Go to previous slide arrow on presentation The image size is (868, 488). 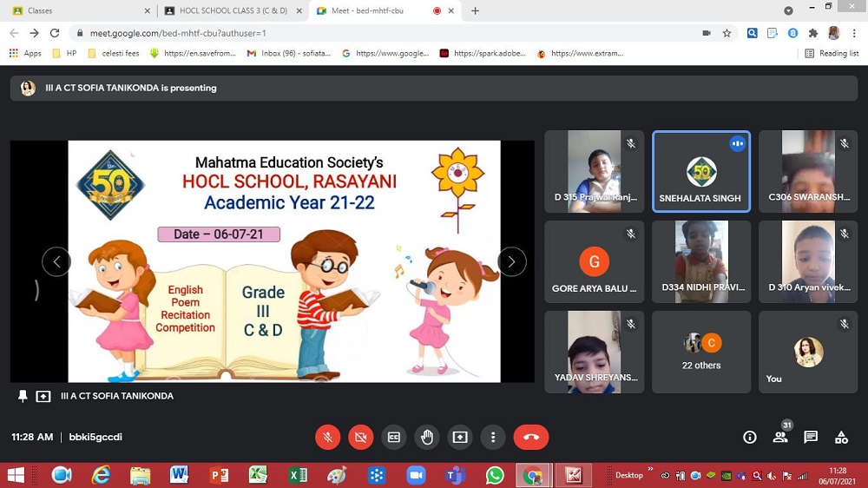[56, 261]
